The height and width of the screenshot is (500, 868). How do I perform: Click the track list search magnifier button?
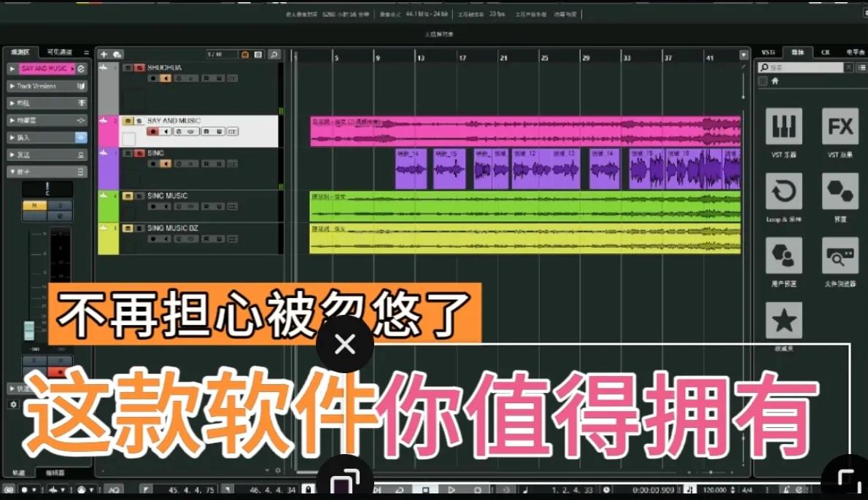[x=274, y=54]
